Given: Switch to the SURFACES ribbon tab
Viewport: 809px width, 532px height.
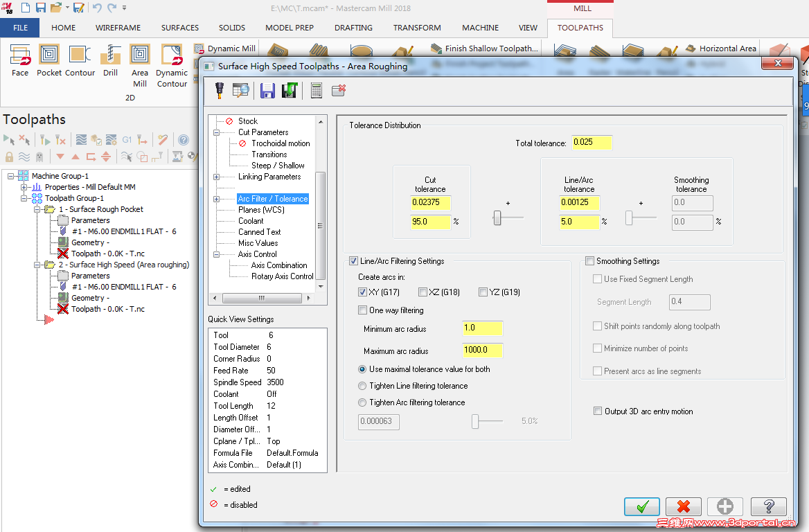Looking at the screenshot, I should pyautogui.click(x=180, y=28).
